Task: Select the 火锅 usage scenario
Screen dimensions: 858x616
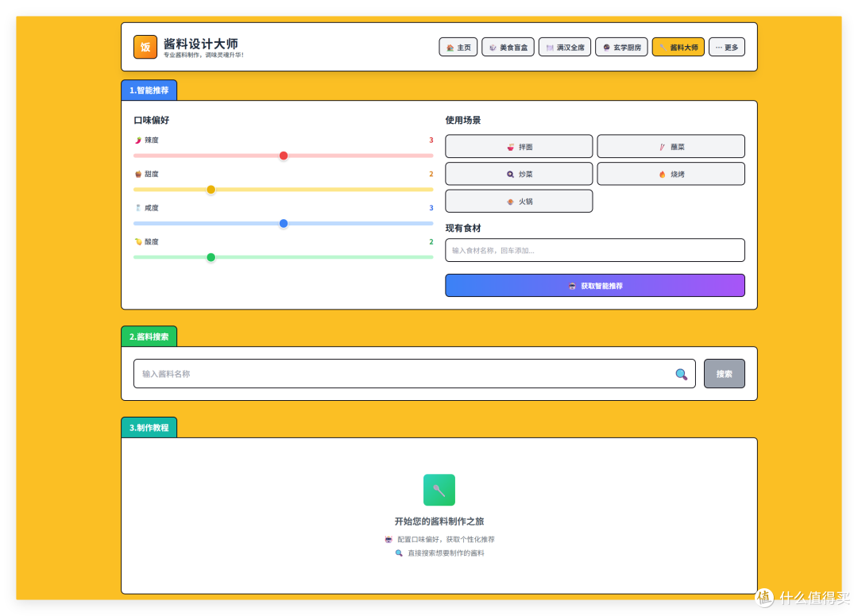Action: [x=519, y=201]
